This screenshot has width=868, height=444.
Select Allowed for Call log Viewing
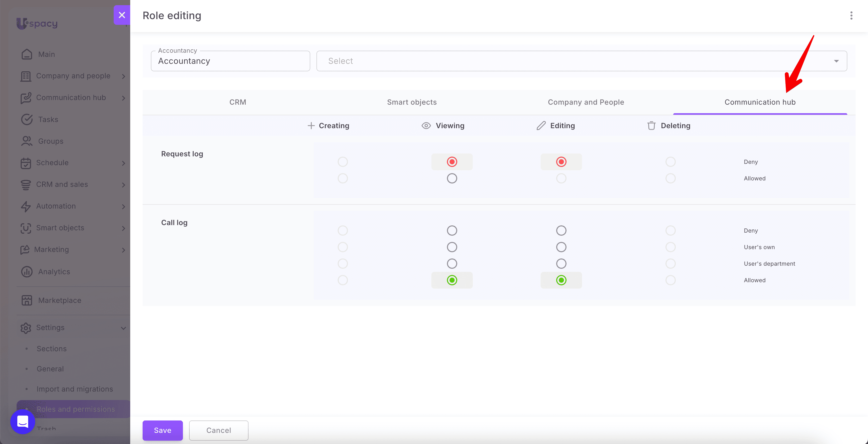[x=452, y=280]
